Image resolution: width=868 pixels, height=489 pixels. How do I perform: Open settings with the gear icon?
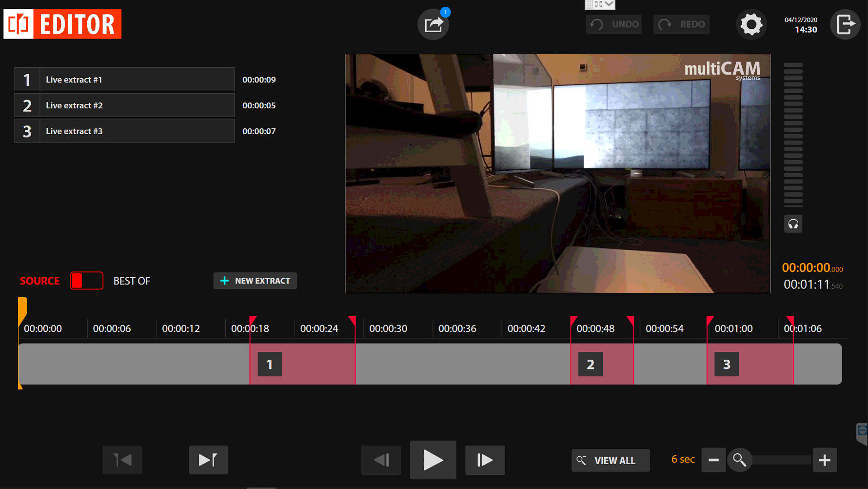(x=751, y=24)
